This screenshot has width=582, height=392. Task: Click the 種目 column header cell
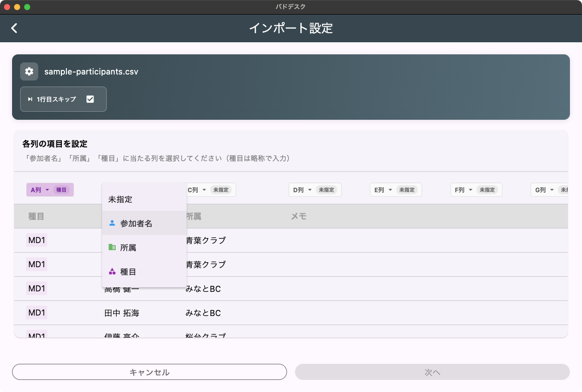click(36, 216)
